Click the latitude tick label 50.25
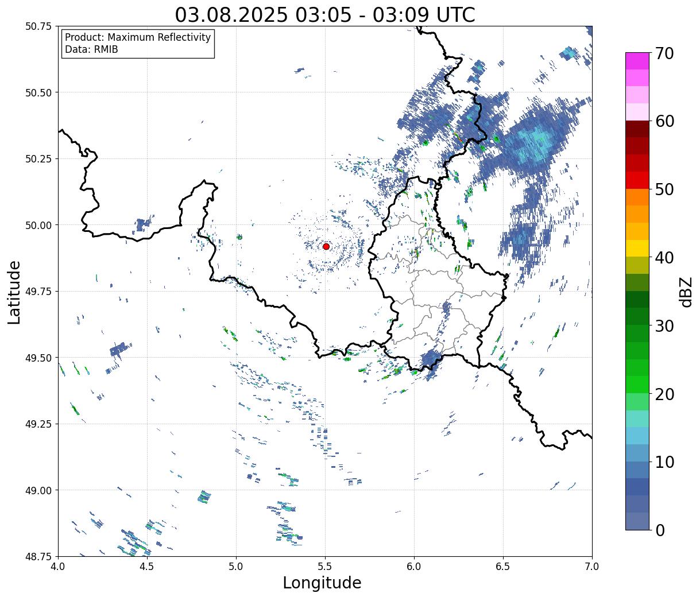 coord(39,159)
